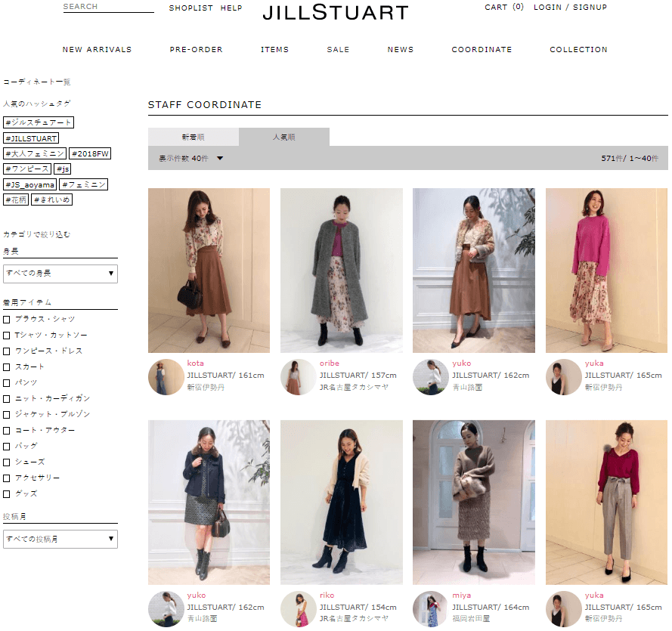Open kota's brown skirt outfit photo

tap(209, 270)
